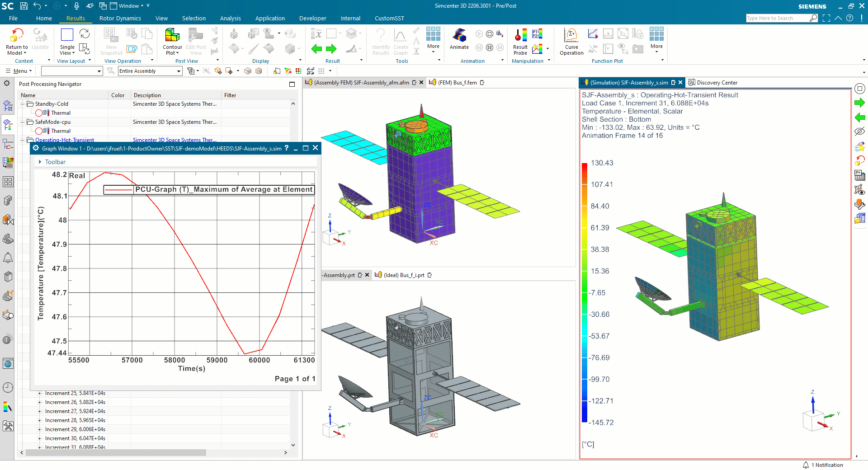868x470 pixels.
Task: Toggle the SafeMode-cpu Thermal result circle
Action: 39,131
